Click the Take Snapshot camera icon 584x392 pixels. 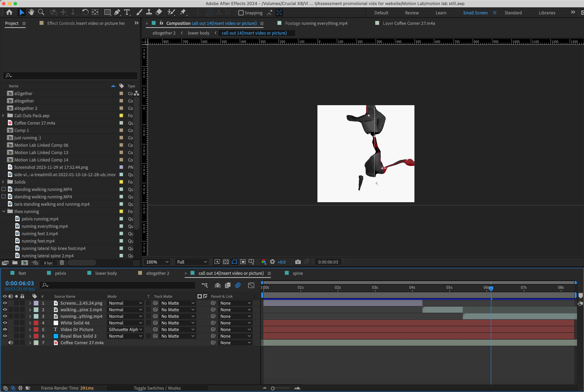point(298,262)
